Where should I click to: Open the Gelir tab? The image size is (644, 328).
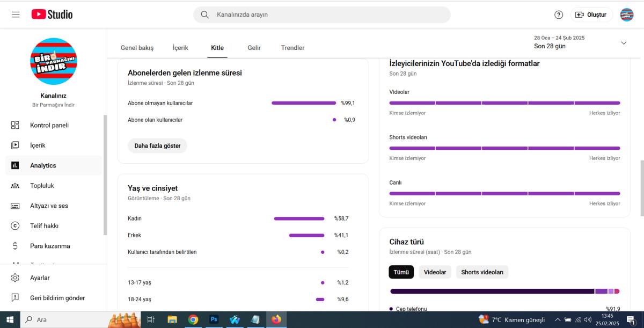tap(254, 48)
